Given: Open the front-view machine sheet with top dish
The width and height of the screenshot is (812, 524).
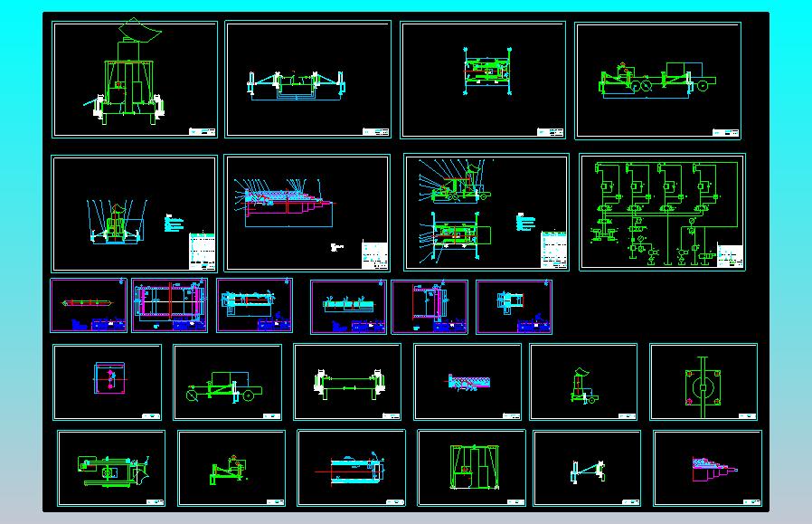Looking at the screenshot, I should pos(135,80).
